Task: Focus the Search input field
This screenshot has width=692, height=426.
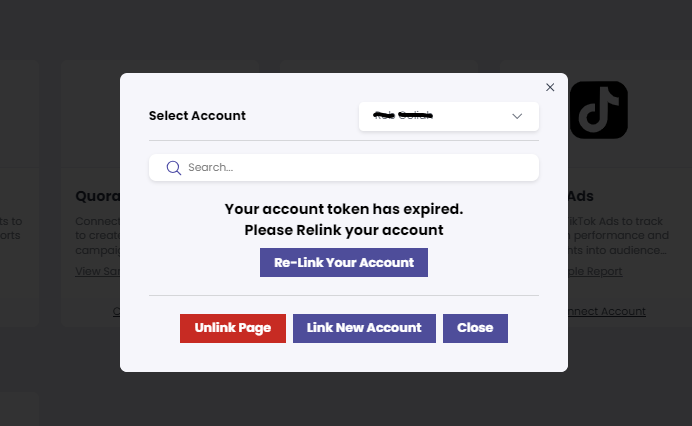Action: (x=344, y=167)
